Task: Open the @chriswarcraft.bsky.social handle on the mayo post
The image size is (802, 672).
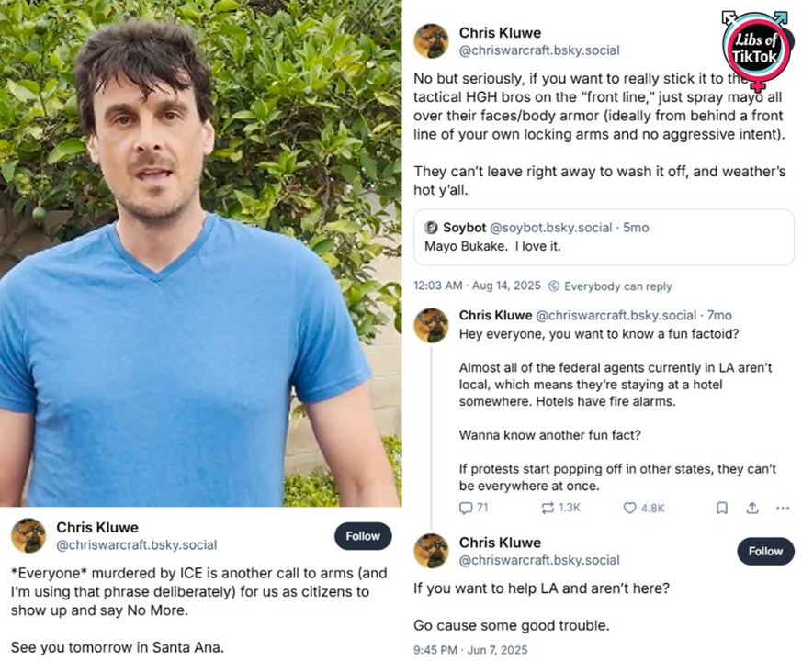Action: coord(539,50)
